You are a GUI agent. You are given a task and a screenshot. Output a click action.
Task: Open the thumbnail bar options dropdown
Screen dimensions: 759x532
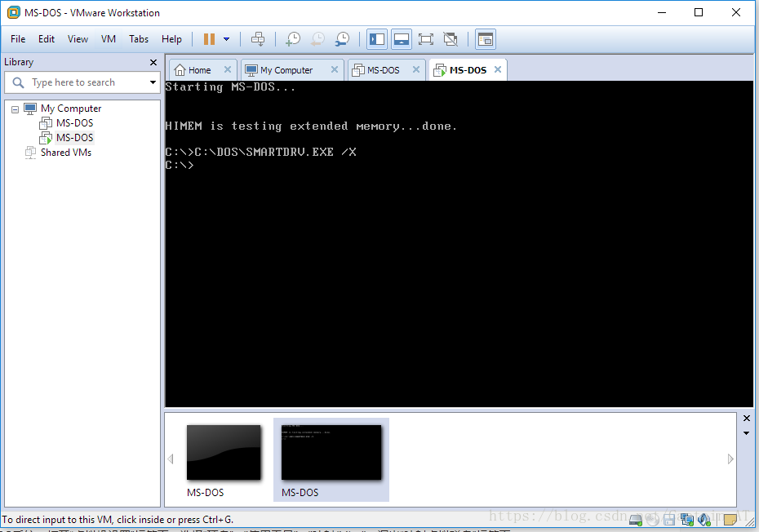pyautogui.click(x=747, y=433)
